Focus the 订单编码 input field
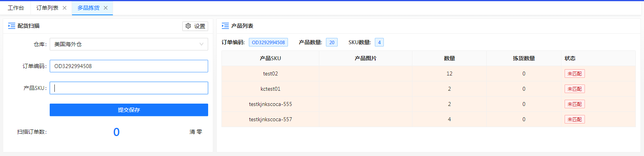 [x=129, y=66]
